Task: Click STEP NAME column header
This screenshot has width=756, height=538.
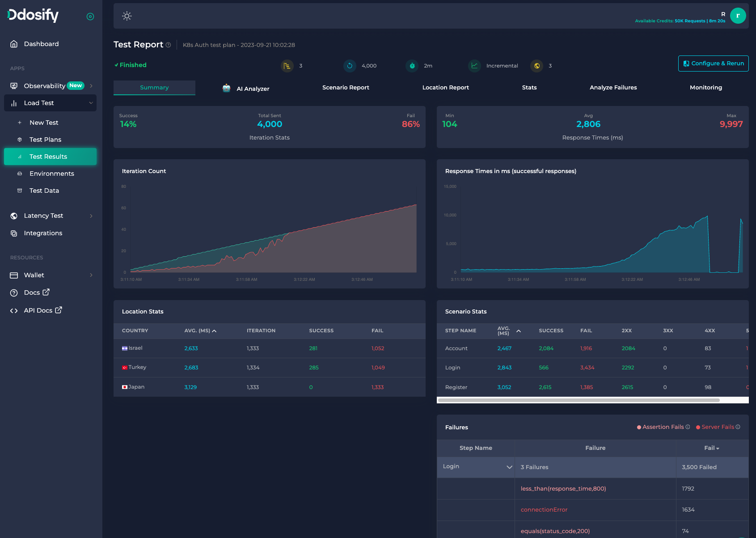Action: pyautogui.click(x=460, y=331)
